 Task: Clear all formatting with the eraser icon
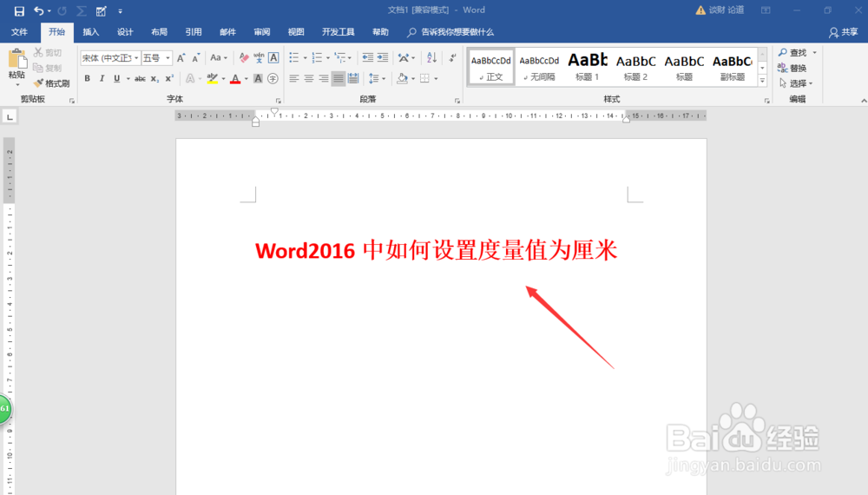click(244, 57)
